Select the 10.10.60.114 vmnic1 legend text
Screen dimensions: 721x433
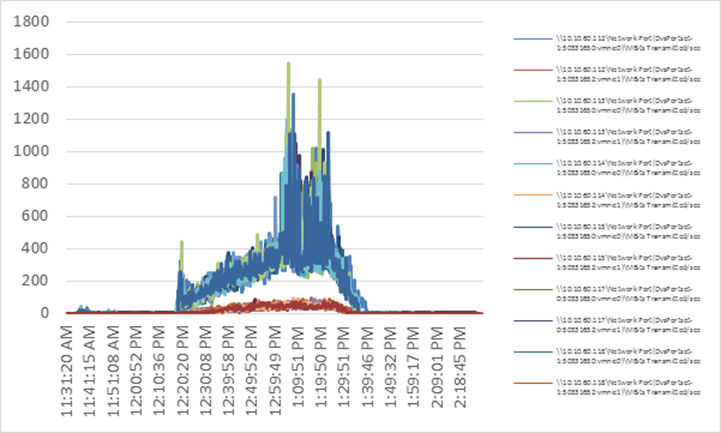point(628,200)
